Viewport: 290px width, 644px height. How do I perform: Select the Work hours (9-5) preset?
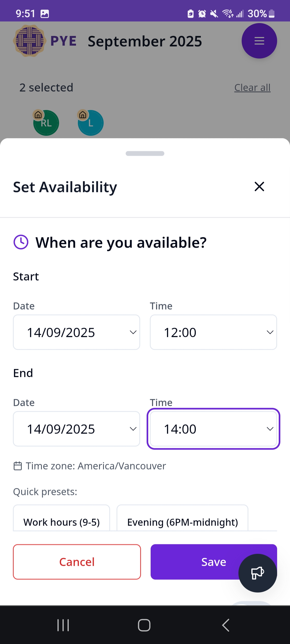61,522
